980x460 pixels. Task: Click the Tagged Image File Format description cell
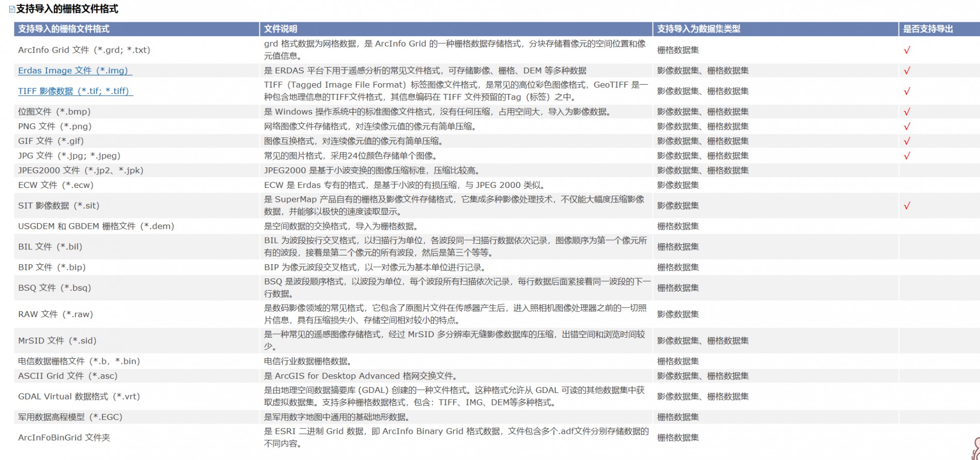(456, 91)
